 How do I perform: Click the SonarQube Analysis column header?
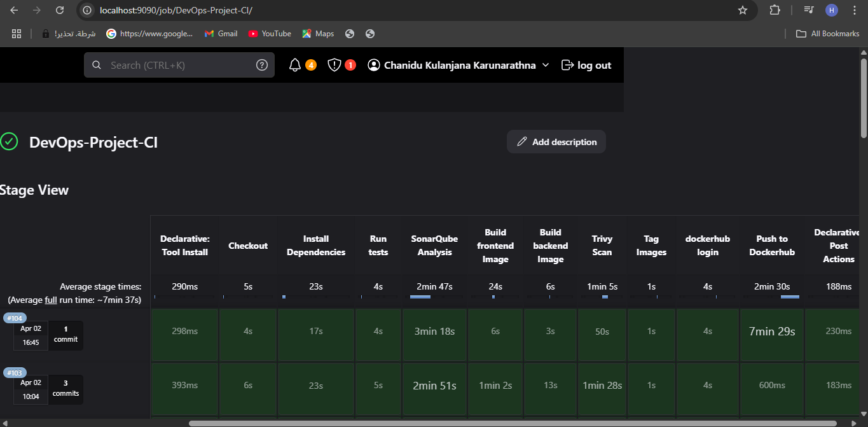(x=434, y=246)
